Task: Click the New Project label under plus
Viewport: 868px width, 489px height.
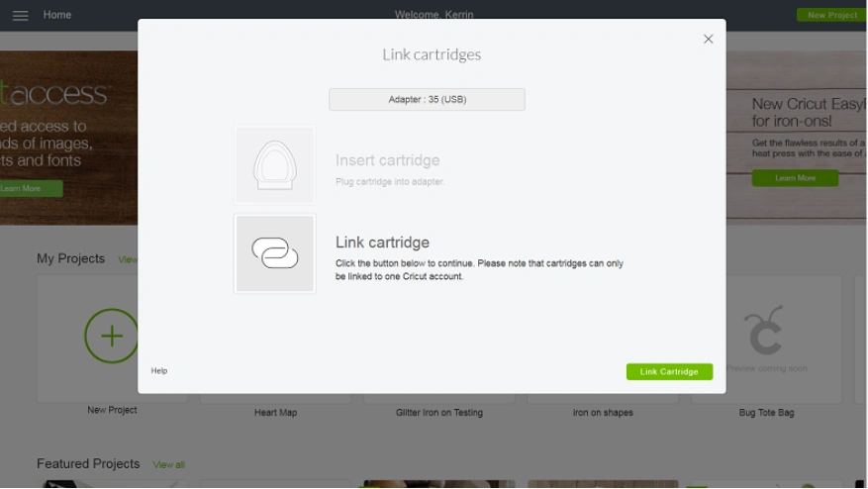Action: [112, 410]
